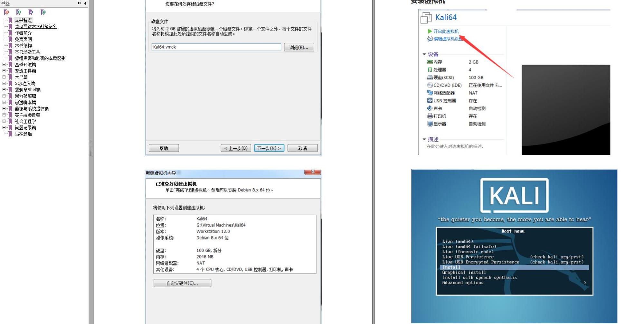Click the 下一步(N) > next button
Viewport: 644px width, 324px height.
(x=269, y=148)
